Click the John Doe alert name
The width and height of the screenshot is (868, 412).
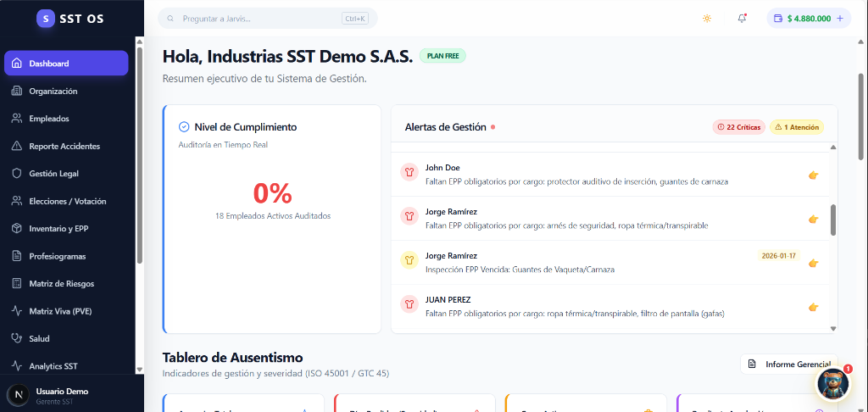(442, 168)
